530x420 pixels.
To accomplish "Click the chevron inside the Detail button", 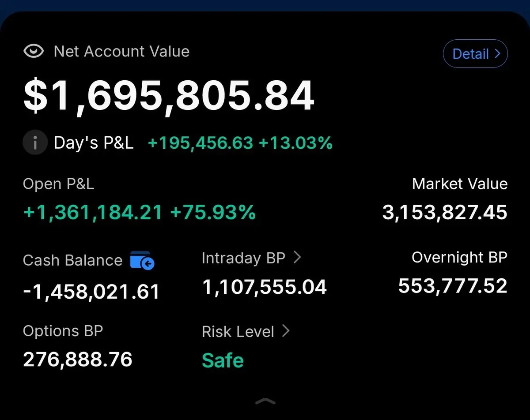I will pos(497,54).
